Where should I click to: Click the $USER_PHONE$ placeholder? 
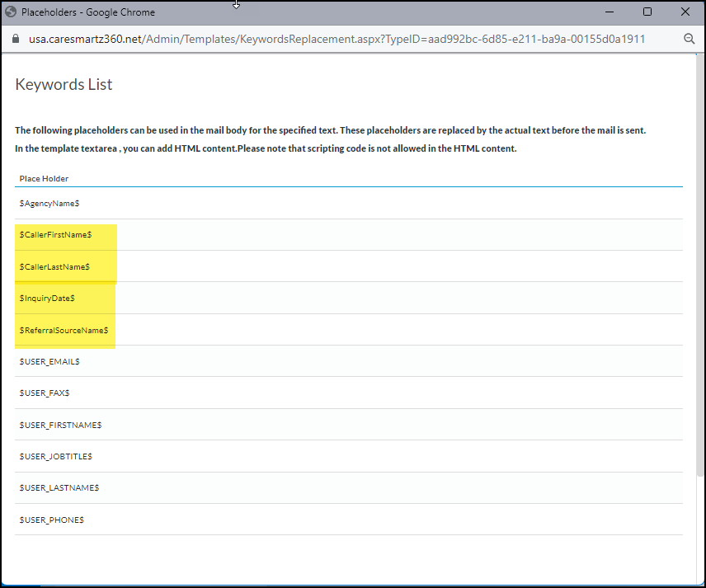51,520
